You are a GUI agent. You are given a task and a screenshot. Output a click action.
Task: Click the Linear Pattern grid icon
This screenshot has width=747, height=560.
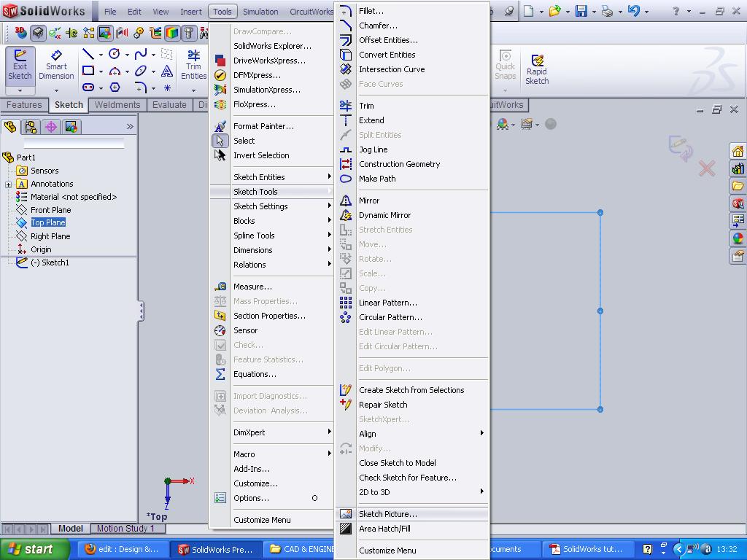pos(346,303)
